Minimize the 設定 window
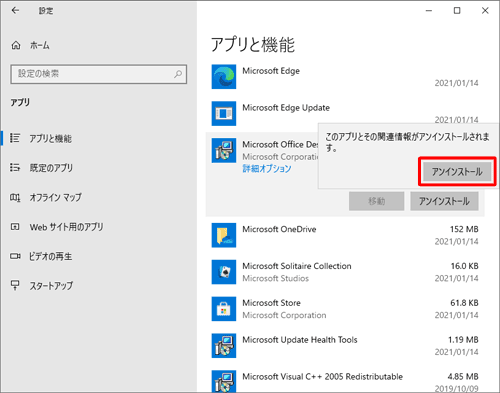The width and height of the screenshot is (500, 393). click(429, 11)
